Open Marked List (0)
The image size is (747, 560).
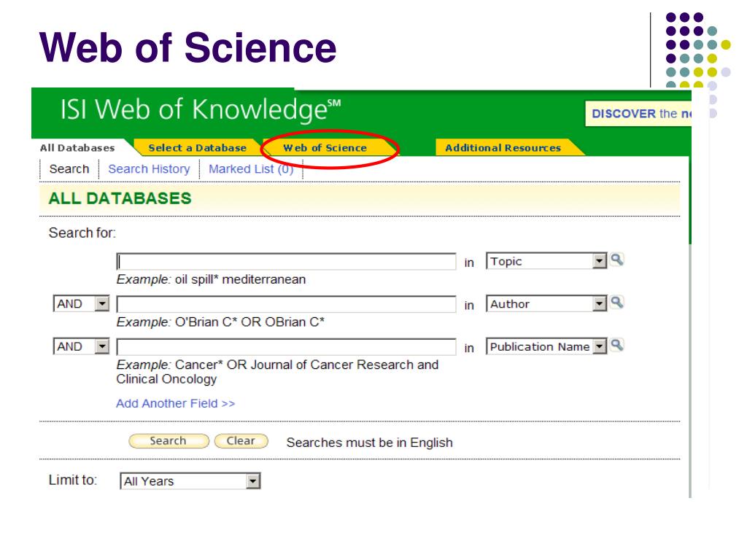pyautogui.click(x=251, y=169)
